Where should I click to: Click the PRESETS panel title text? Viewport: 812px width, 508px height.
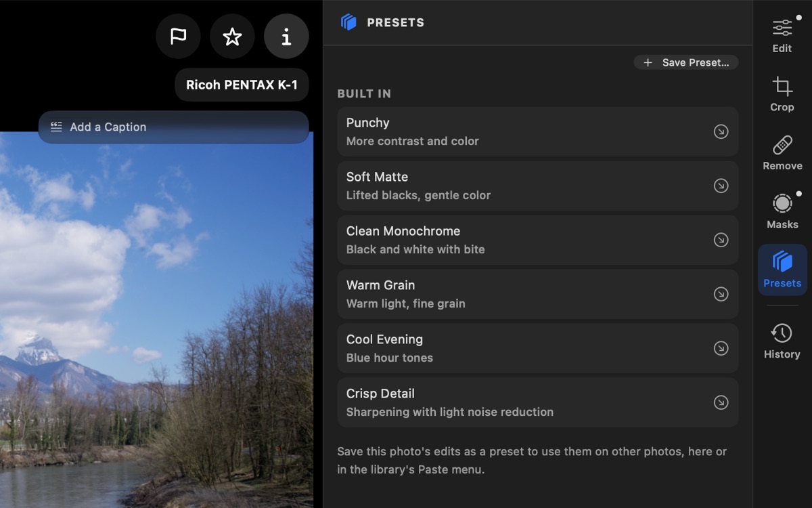click(x=396, y=22)
